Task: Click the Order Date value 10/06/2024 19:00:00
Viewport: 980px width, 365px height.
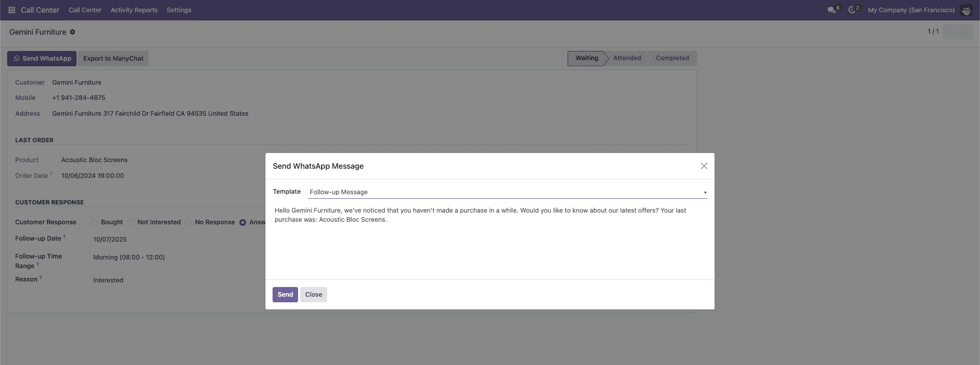Action: pos(92,176)
